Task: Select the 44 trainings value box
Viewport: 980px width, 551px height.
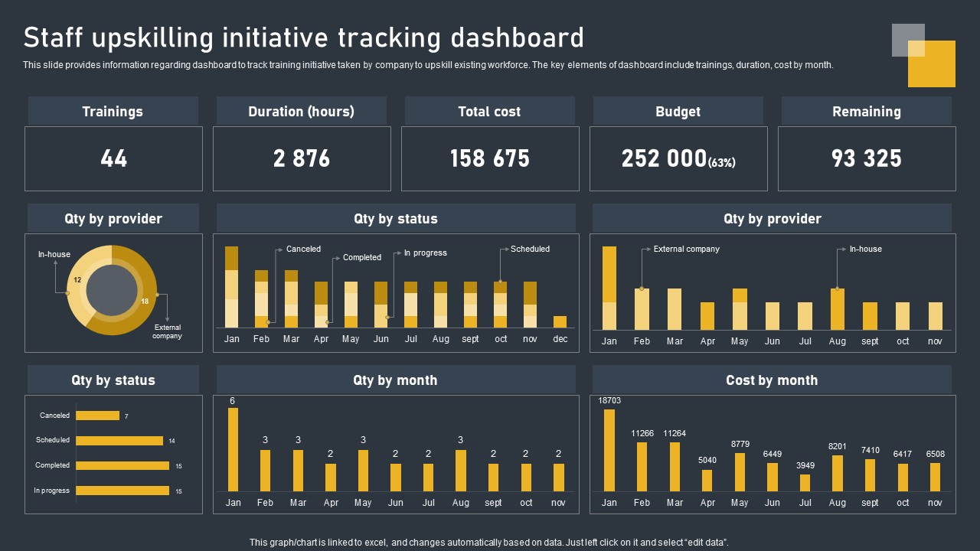Action: (113, 158)
